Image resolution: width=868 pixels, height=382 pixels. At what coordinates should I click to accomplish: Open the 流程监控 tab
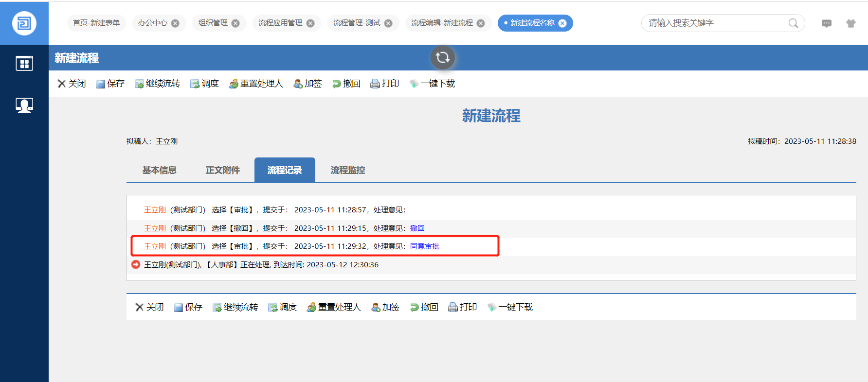coord(348,170)
